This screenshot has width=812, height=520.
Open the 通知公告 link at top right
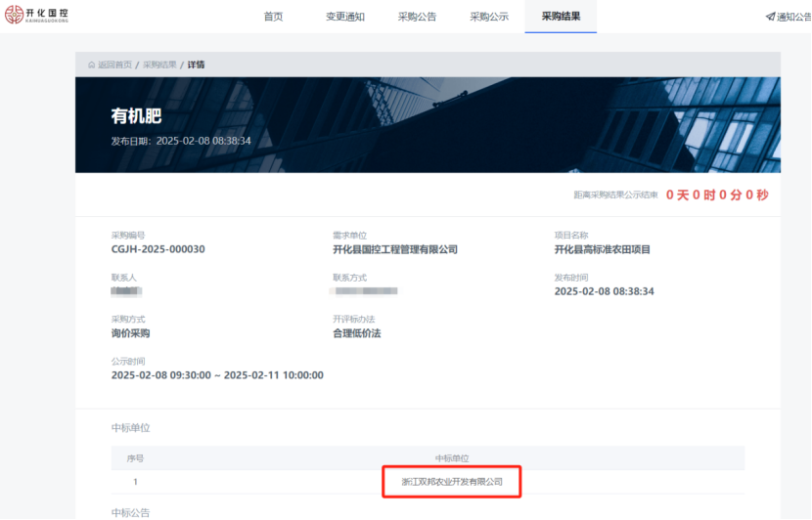tap(793, 17)
